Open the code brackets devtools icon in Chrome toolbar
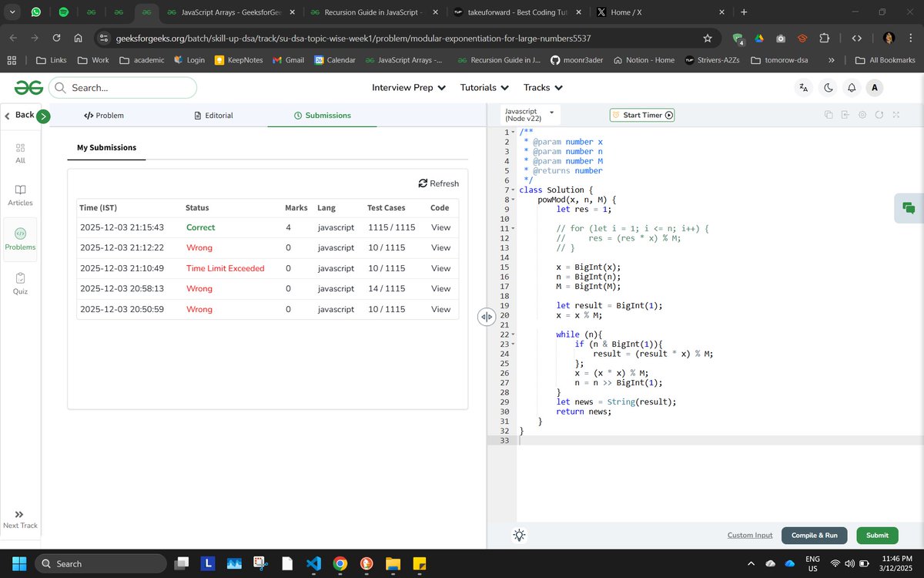The width and height of the screenshot is (924, 578). point(856,38)
